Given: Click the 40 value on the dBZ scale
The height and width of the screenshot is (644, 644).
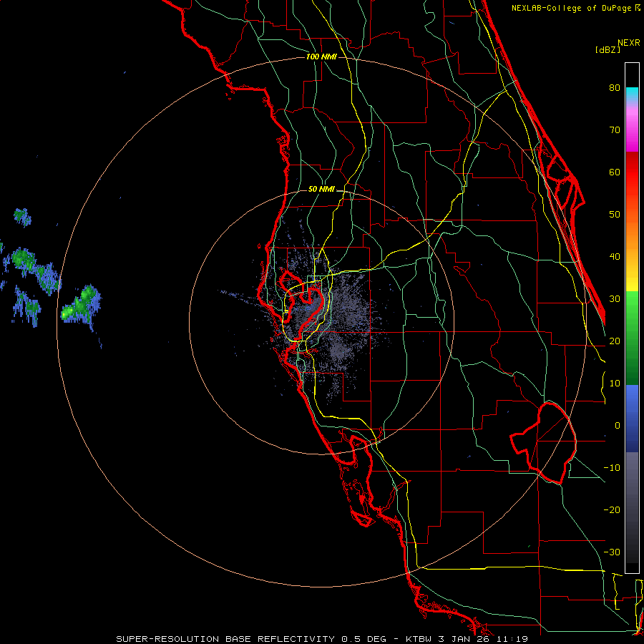Looking at the screenshot, I should (x=615, y=257).
